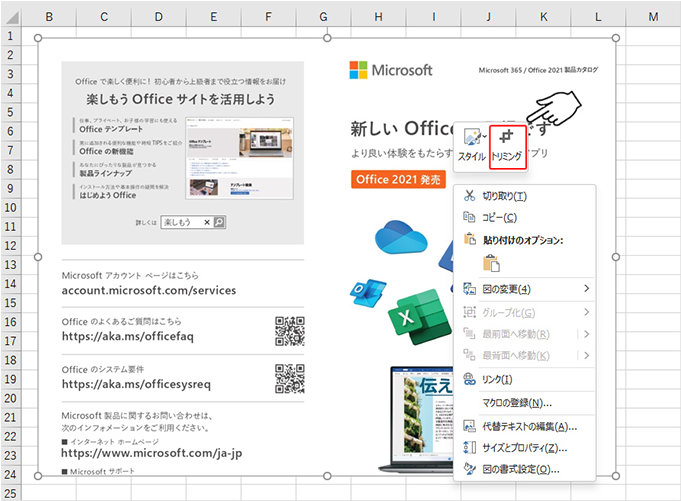Expand the Change Picture (図の変更) submenu

pos(524,289)
